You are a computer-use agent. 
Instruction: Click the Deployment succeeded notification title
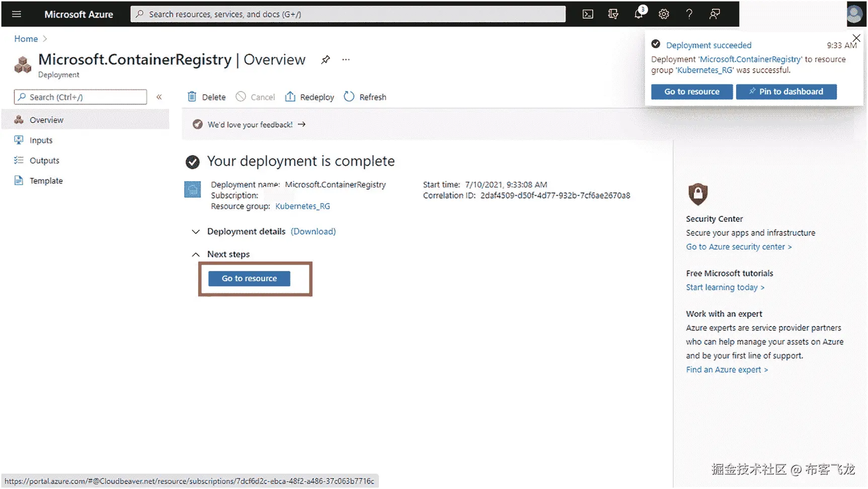[708, 45]
